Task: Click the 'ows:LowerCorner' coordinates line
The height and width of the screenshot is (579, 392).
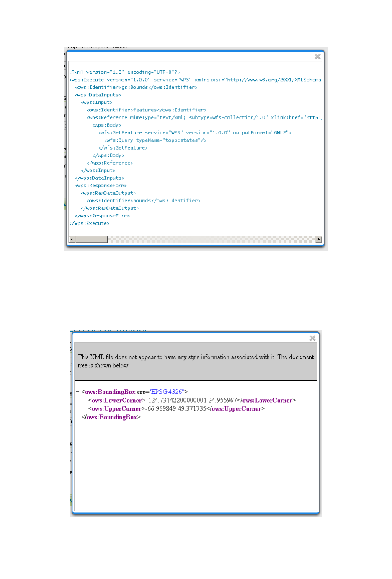Action: point(192,400)
